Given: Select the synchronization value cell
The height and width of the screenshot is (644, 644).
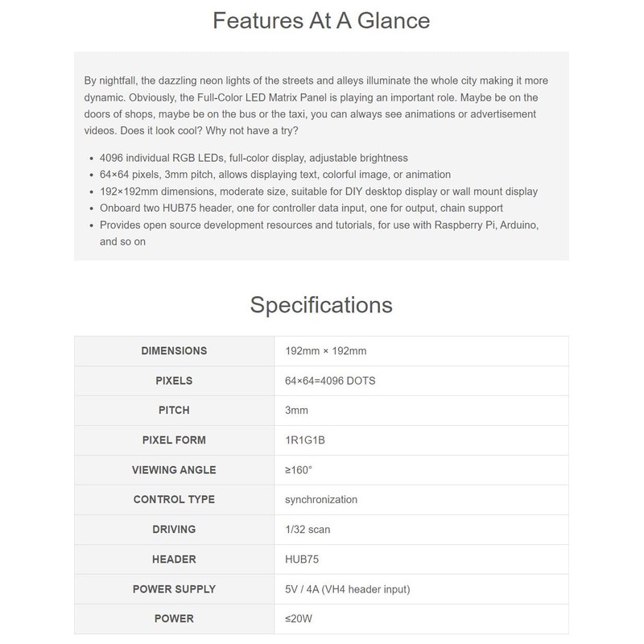Looking at the screenshot, I should click(321, 500).
